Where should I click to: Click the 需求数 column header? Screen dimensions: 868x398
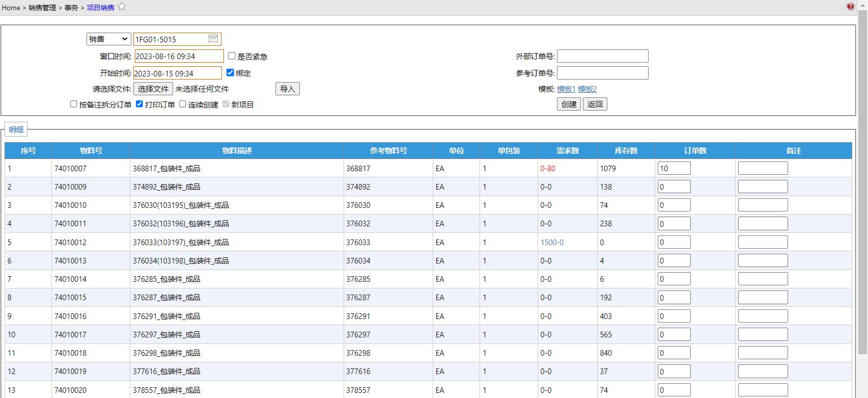point(568,150)
